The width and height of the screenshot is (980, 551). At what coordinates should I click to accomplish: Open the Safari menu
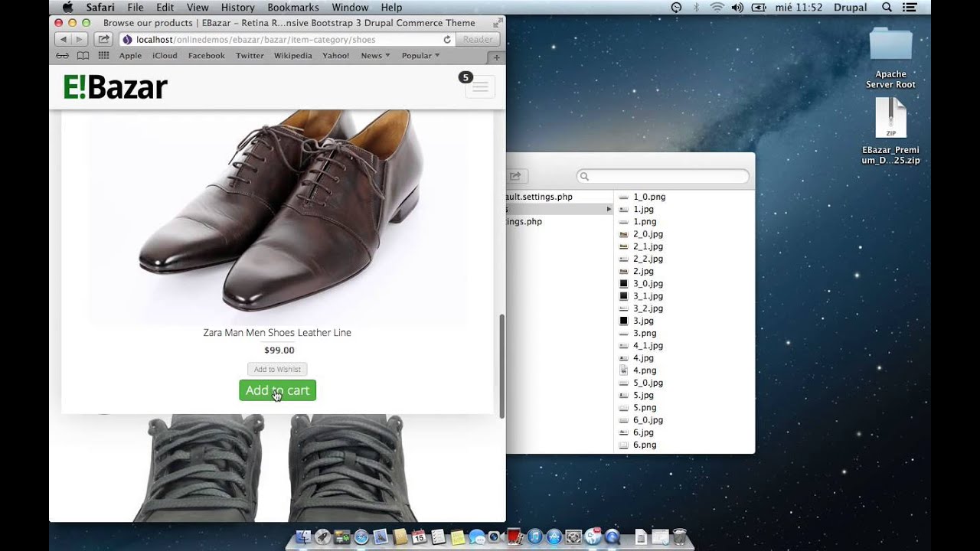point(100,8)
